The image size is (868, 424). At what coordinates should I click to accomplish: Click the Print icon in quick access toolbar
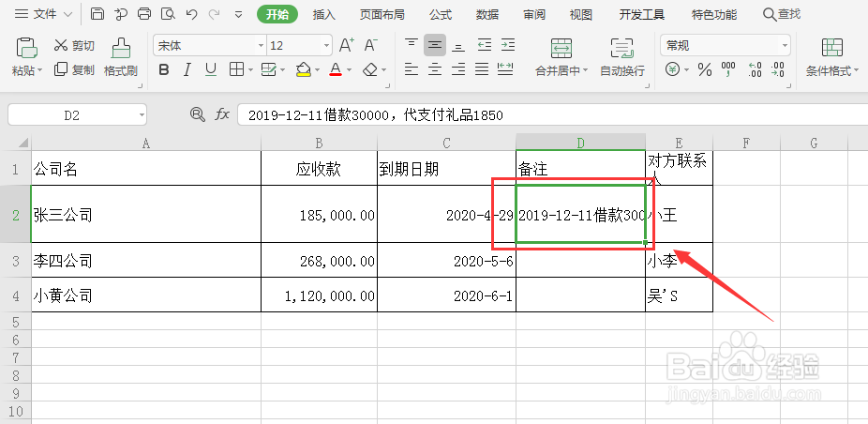pyautogui.click(x=144, y=14)
